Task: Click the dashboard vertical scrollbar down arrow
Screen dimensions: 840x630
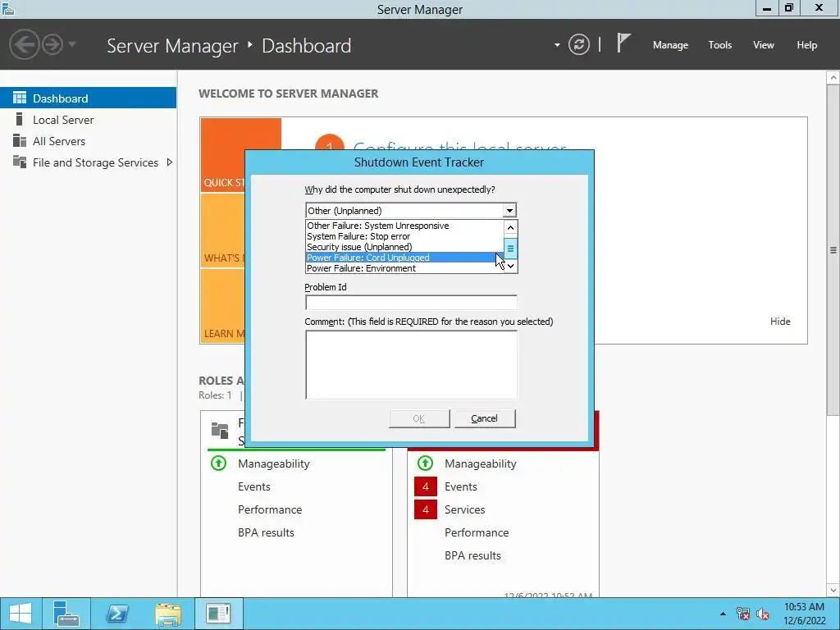Action: 833,590
